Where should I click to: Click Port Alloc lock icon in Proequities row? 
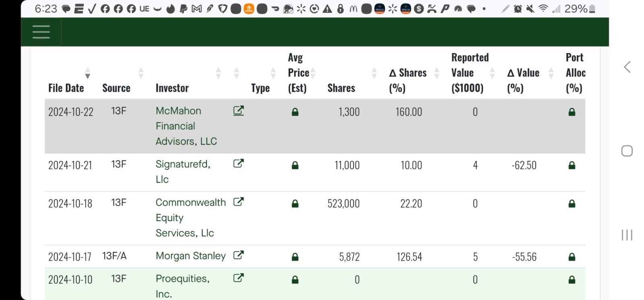point(572,279)
